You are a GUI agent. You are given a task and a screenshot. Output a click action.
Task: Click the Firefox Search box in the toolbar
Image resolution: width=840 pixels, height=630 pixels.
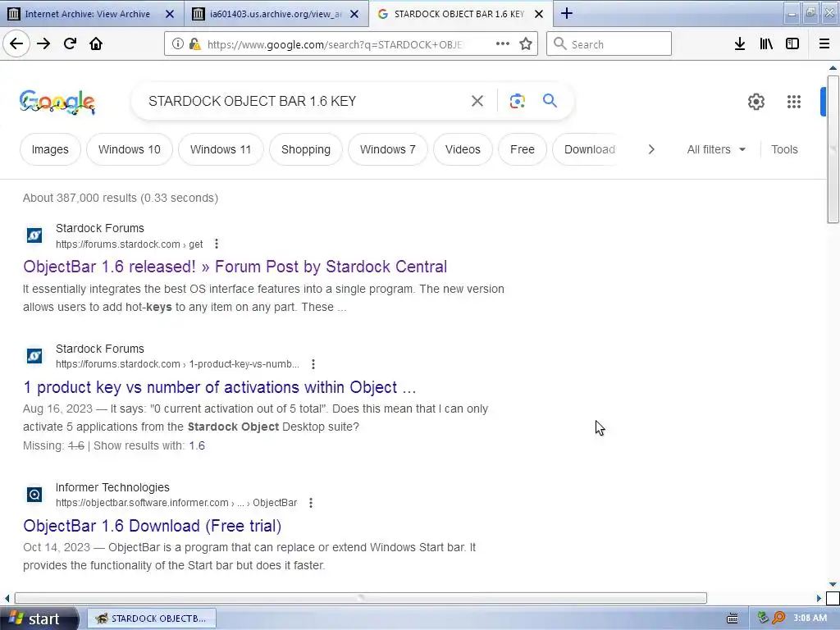point(609,44)
